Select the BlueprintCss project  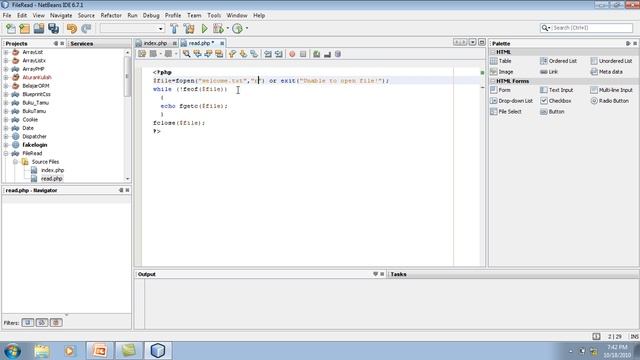[x=36, y=94]
